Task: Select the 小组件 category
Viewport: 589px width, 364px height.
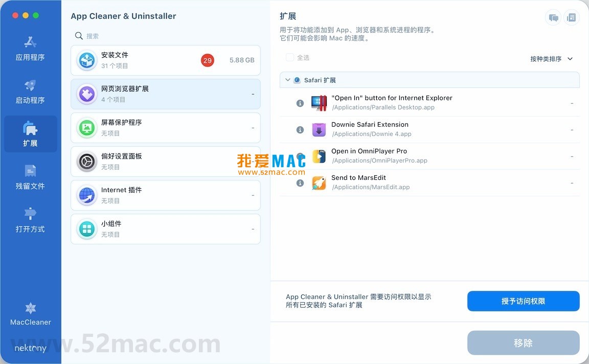Action: (165, 229)
